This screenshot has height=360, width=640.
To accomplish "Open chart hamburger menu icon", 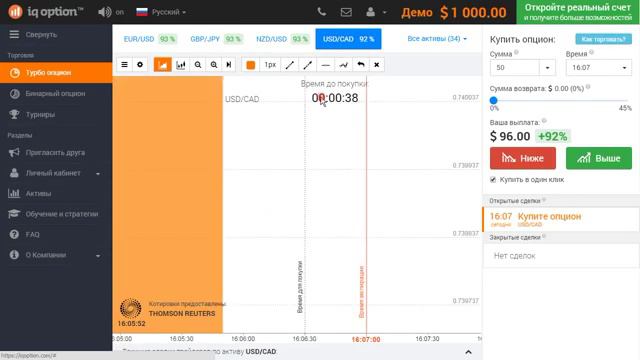I will click(124, 64).
